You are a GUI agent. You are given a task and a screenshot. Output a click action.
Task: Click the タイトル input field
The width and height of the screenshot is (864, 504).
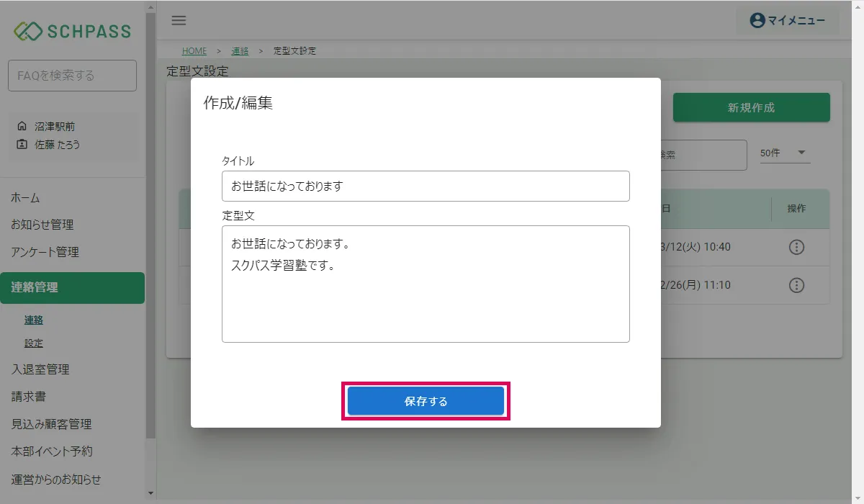click(426, 186)
